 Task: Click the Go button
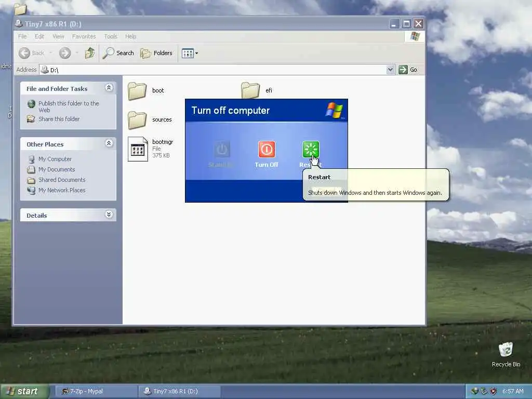pos(408,70)
